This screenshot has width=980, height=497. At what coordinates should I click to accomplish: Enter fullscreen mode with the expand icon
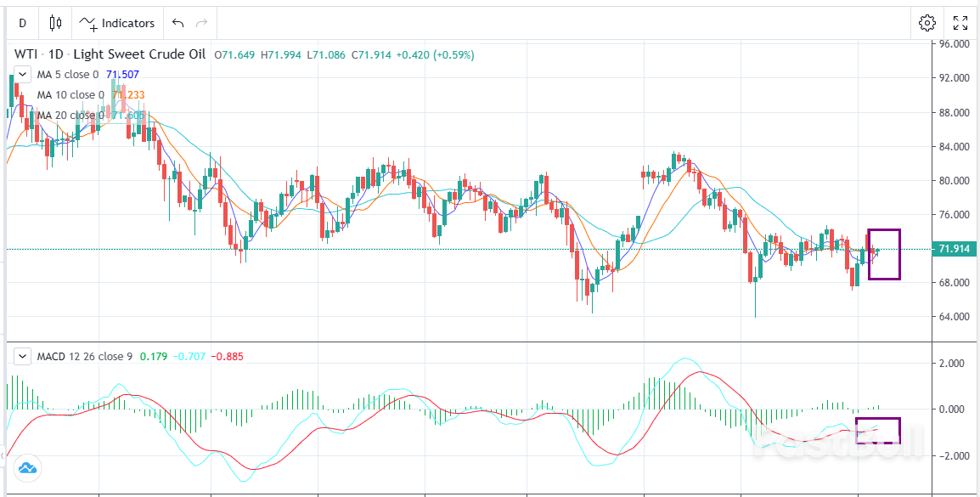(960, 23)
